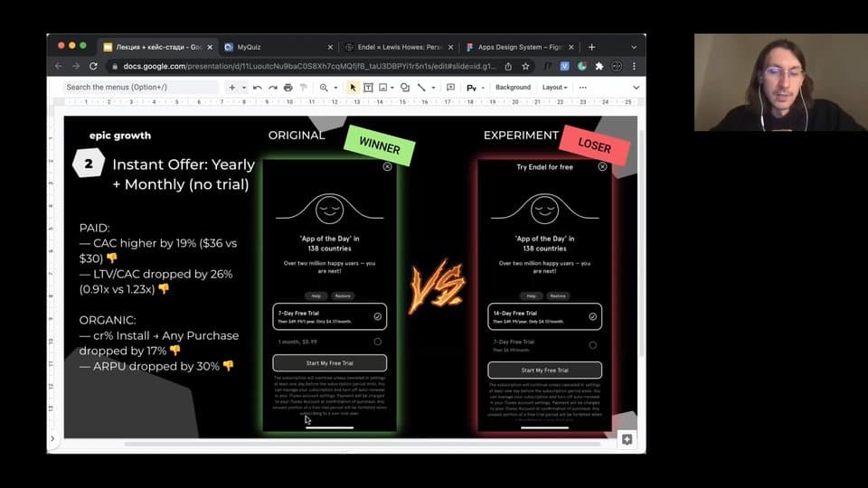Click the Restore pill in EXPERIMENT screen
Screen dimensions: 868x488
pos(558,296)
